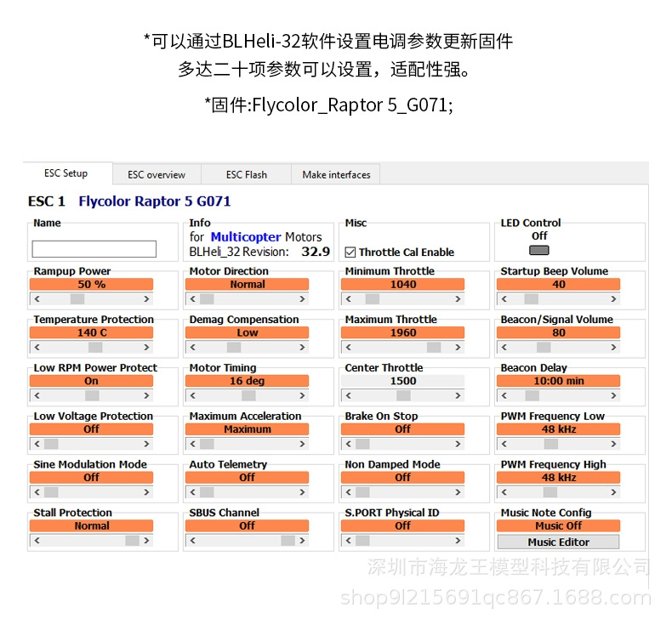
Task: Decrease Beacon Delay with left arrow
Action: tap(504, 395)
